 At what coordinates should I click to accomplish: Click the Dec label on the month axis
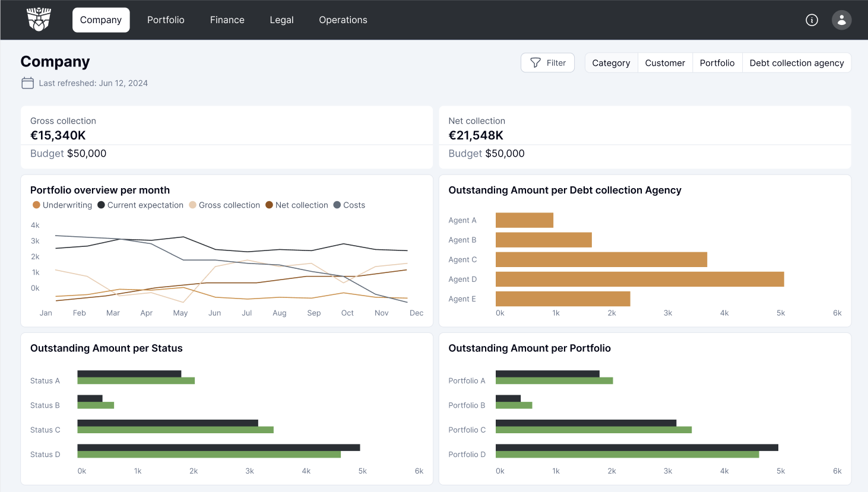tap(417, 313)
